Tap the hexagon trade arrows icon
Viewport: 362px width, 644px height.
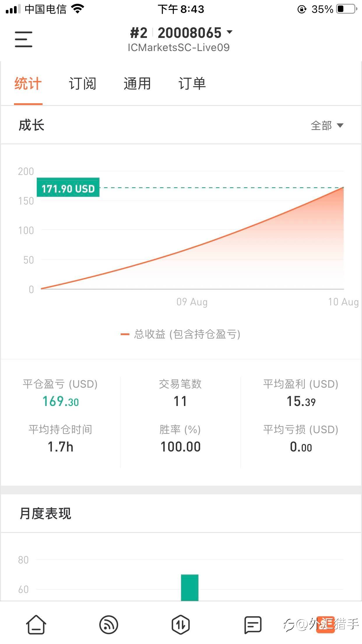click(x=181, y=624)
